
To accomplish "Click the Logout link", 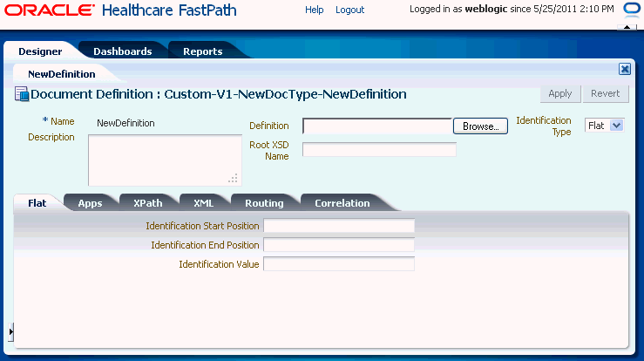I will tap(349, 10).
